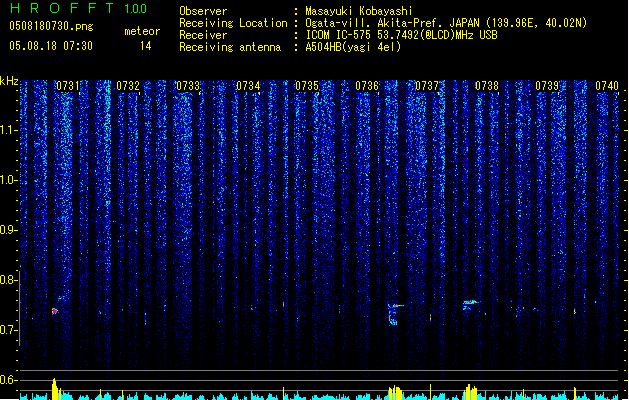Click the 0737 time marker
629x400 pixels.
(427, 86)
